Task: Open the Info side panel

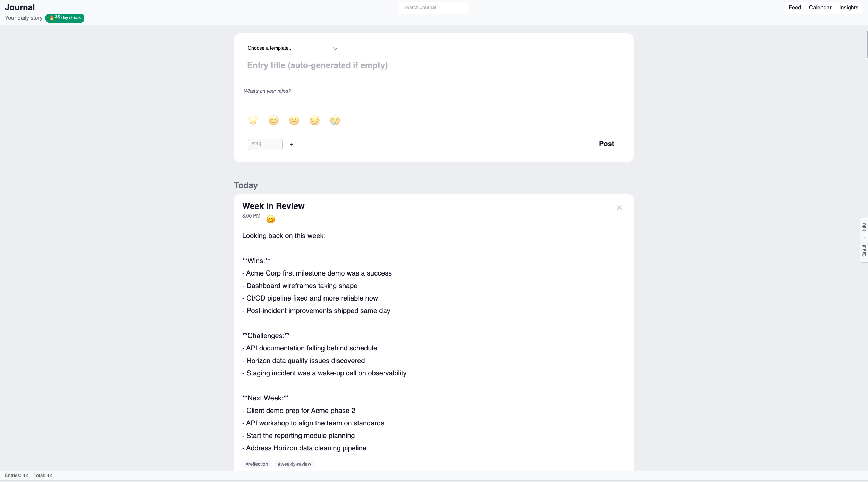Action: (x=863, y=227)
